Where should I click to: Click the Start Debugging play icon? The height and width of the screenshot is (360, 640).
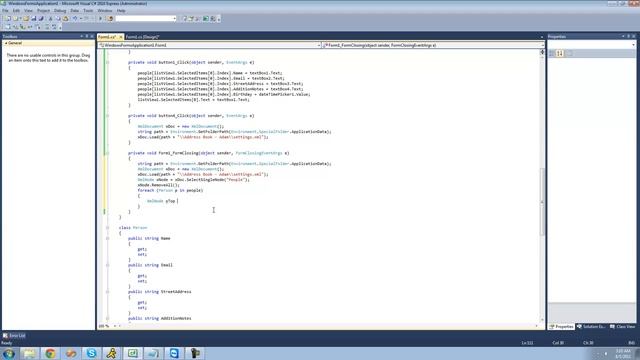(x=100, y=18)
